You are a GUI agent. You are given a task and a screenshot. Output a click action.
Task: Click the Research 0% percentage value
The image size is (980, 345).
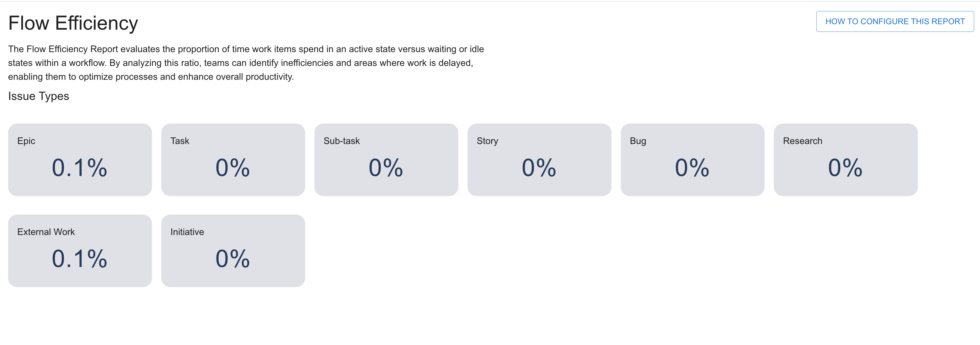point(845,168)
